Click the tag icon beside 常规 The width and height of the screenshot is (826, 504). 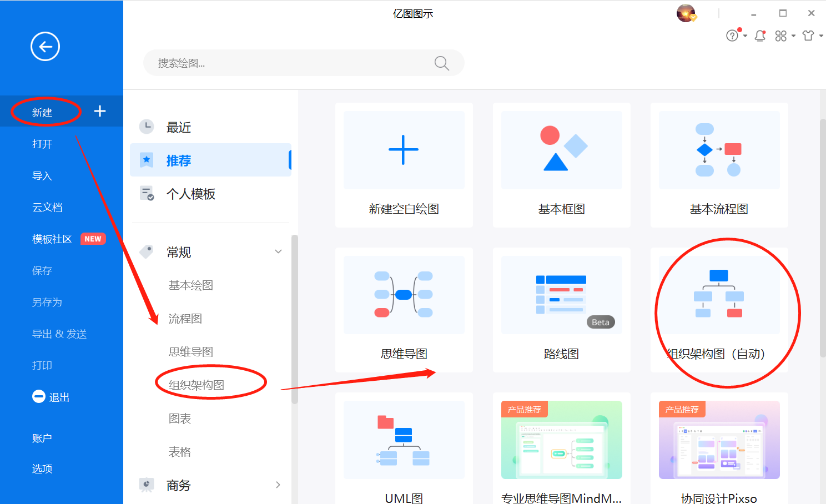146,252
